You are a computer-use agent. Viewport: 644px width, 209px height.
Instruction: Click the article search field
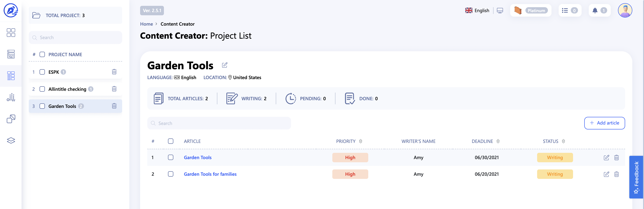219,123
